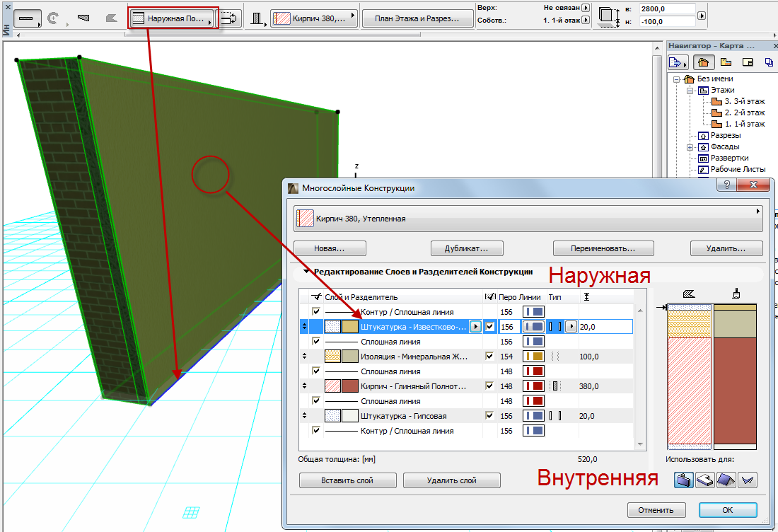Click the end line type icon of Кирпич layer

click(x=555, y=386)
